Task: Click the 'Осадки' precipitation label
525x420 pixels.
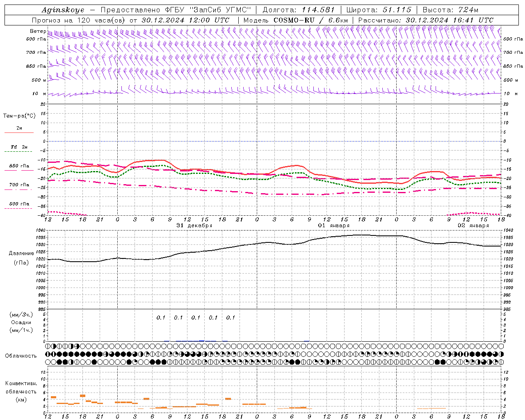Action: (21, 322)
